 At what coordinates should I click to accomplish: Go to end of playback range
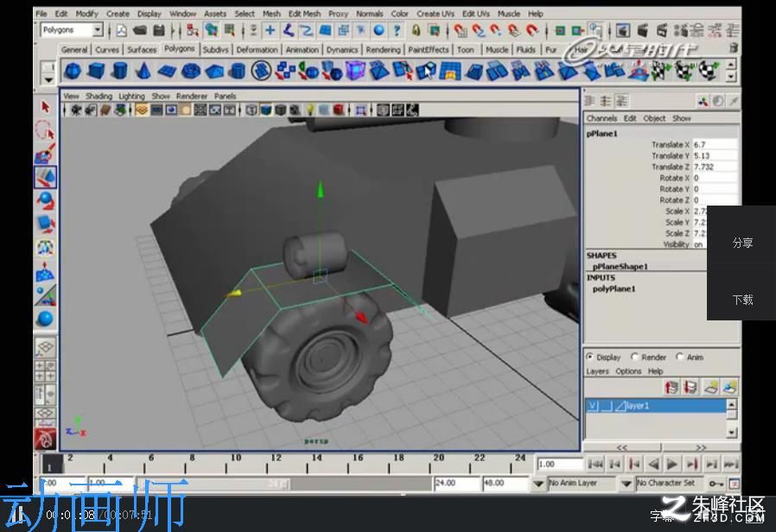[730, 465]
